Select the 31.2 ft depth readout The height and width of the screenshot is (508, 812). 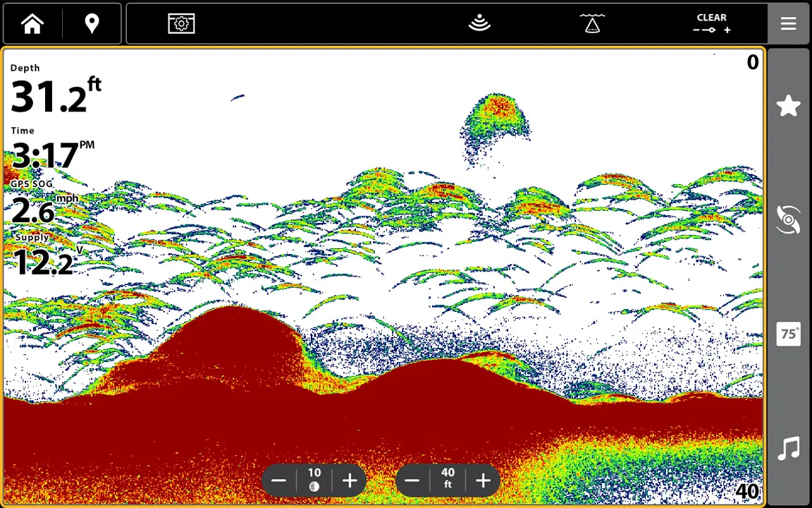[56, 90]
